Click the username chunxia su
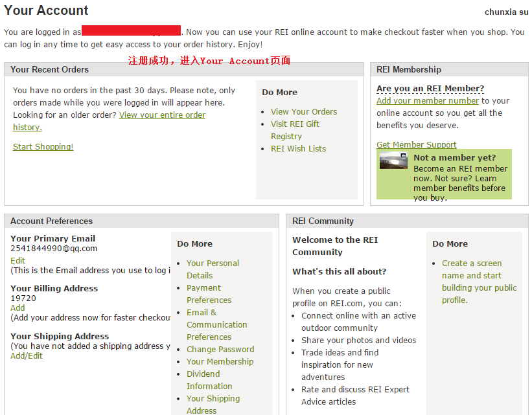Image resolution: width=532 pixels, height=415 pixels. click(506, 12)
